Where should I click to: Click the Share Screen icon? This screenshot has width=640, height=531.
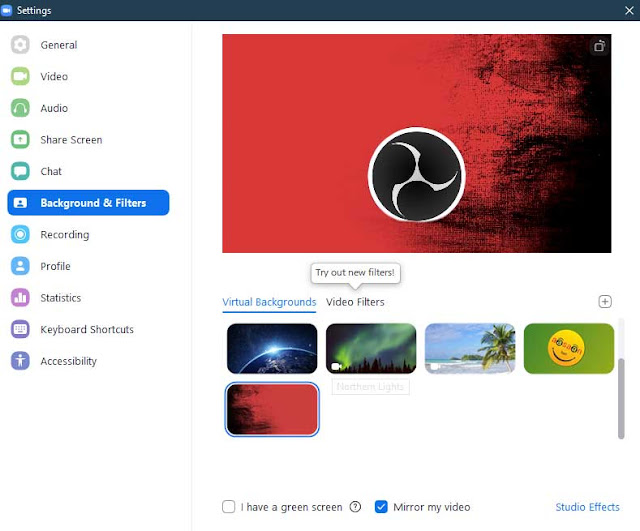click(x=20, y=140)
